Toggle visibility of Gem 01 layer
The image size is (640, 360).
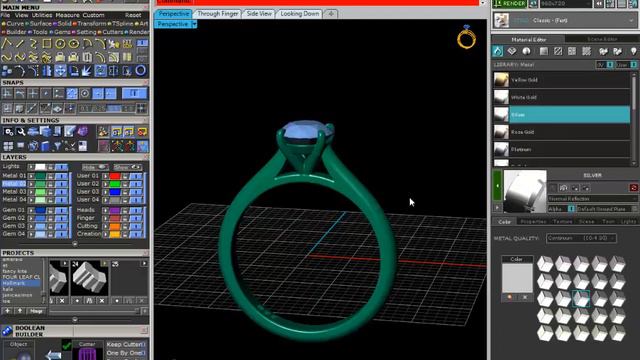point(61,210)
